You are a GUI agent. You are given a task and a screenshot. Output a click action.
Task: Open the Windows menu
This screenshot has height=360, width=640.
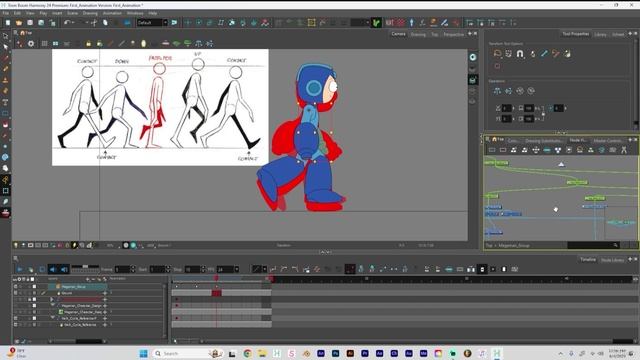pos(135,13)
